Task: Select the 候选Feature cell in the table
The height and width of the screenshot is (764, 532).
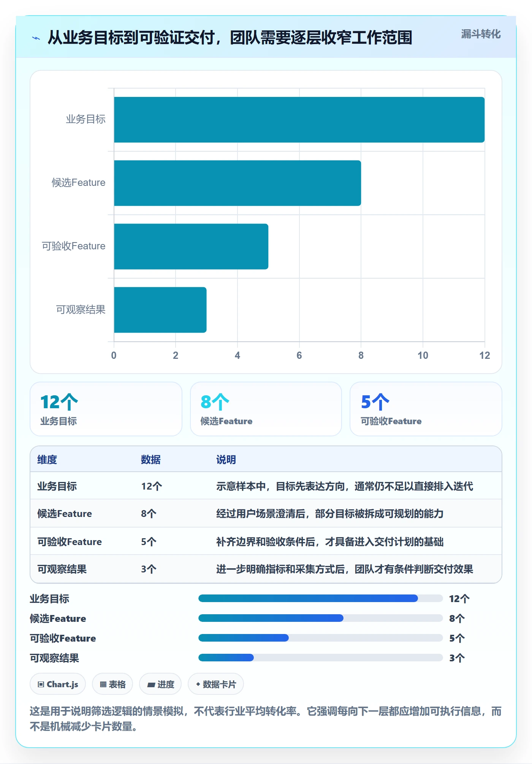Action: point(65,514)
